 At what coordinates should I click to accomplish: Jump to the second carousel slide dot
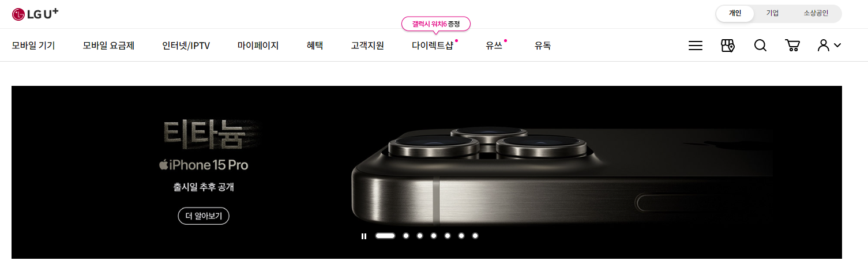point(406,236)
